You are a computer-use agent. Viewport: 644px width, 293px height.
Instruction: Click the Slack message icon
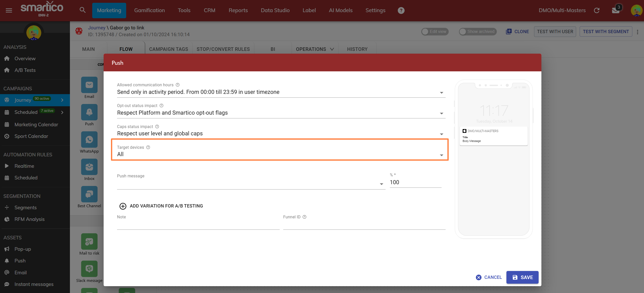(x=89, y=269)
